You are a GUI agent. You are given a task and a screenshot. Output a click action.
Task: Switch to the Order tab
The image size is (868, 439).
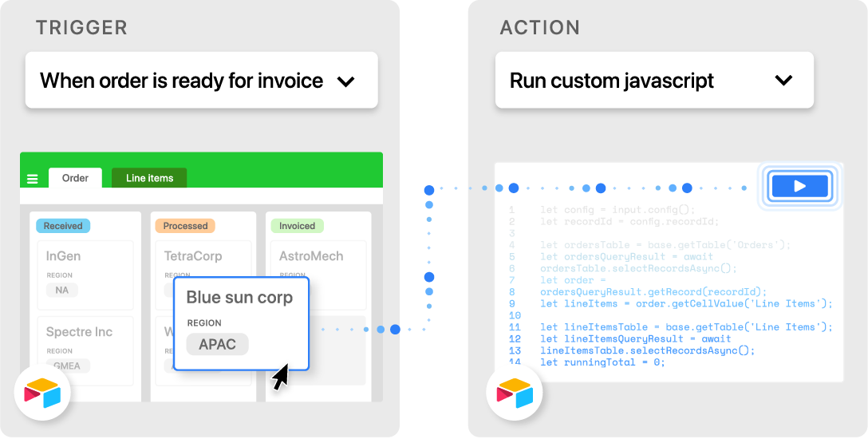coord(75,178)
